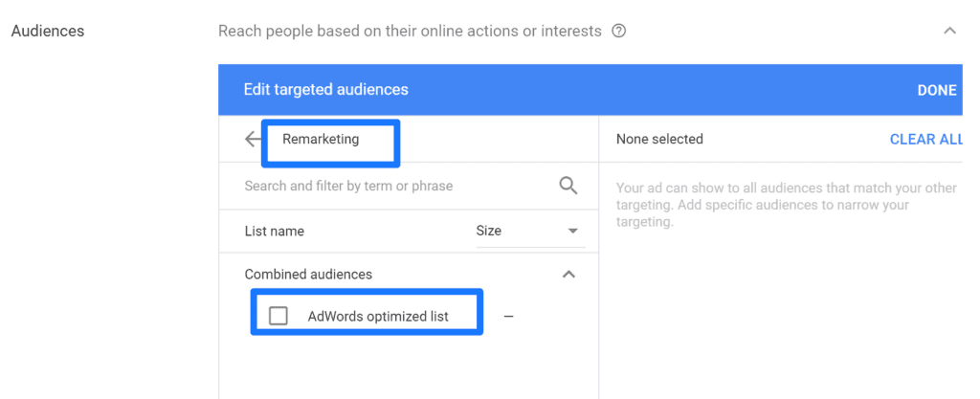Click the Size dropdown arrow

point(573,232)
